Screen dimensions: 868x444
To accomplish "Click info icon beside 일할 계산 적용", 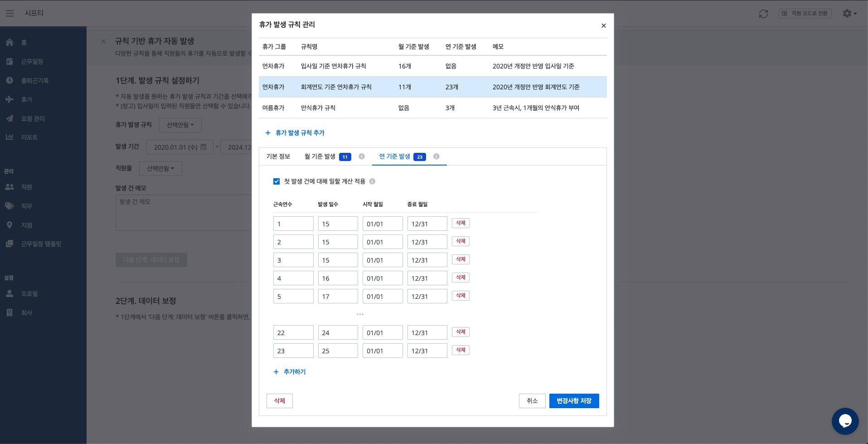I will (372, 181).
